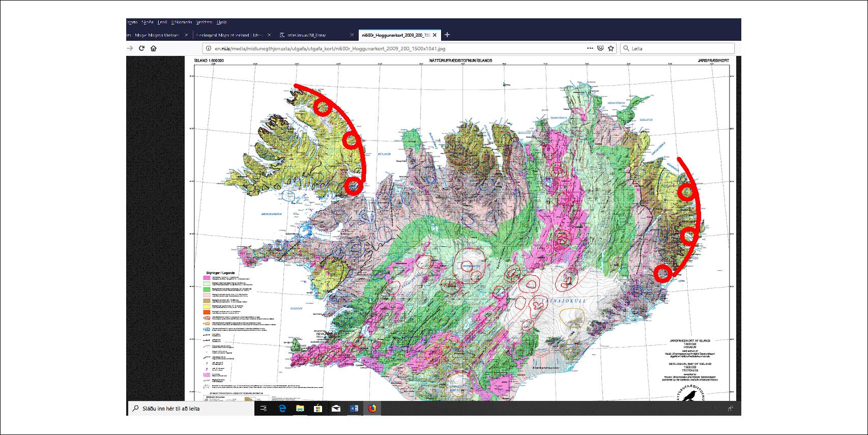
Task: Click the forward navigation arrow
Action: [130, 48]
